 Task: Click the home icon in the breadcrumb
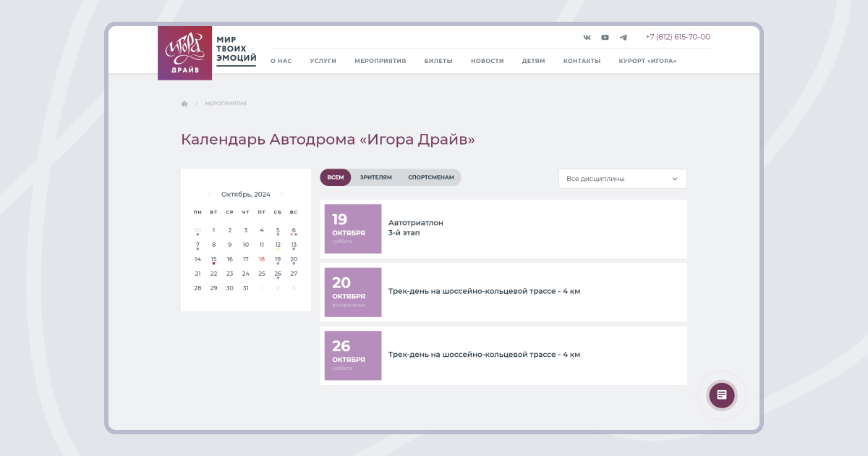184,104
